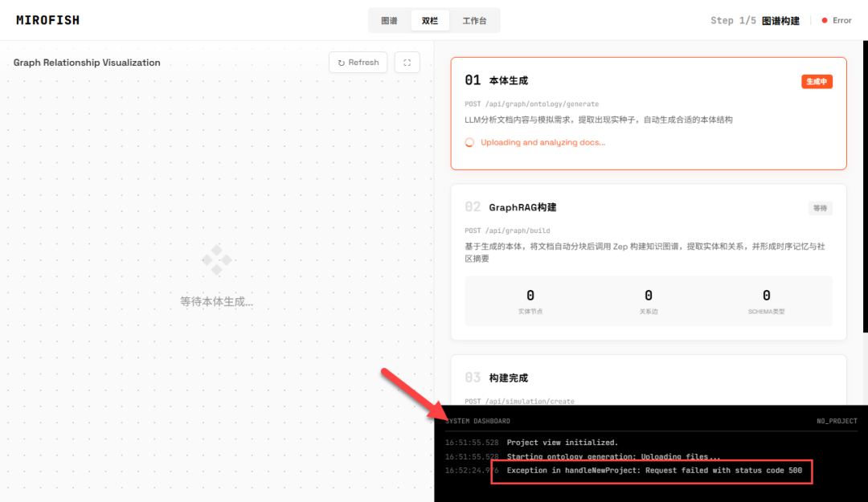Click POST /api/graph/build text
This screenshot has width=868, height=502.
pos(507,231)
